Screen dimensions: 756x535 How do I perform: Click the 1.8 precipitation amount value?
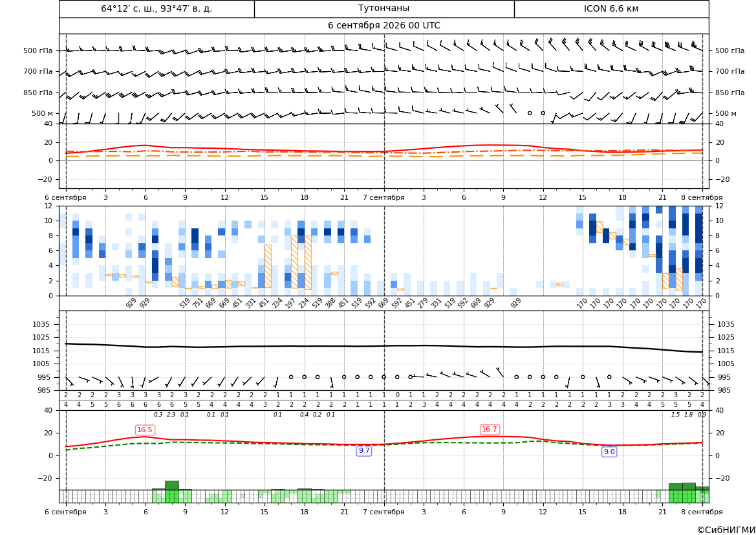click(689, 415)
